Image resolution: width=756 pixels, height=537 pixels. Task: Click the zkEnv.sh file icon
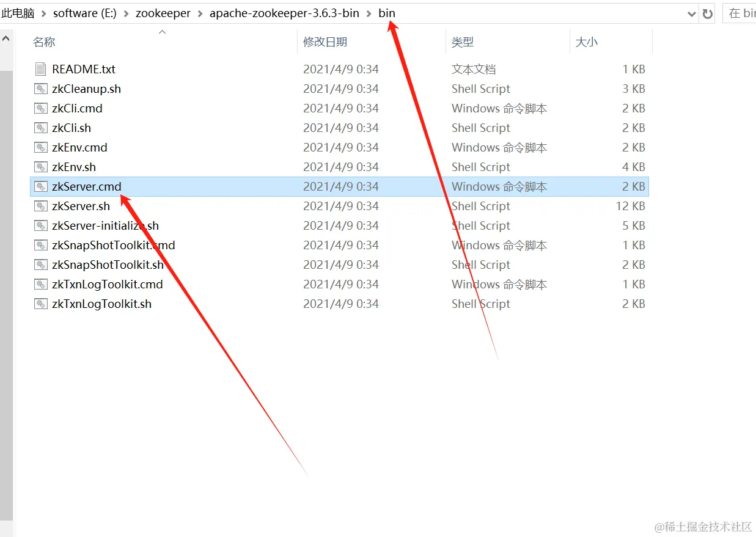click(x=41, y=167)
